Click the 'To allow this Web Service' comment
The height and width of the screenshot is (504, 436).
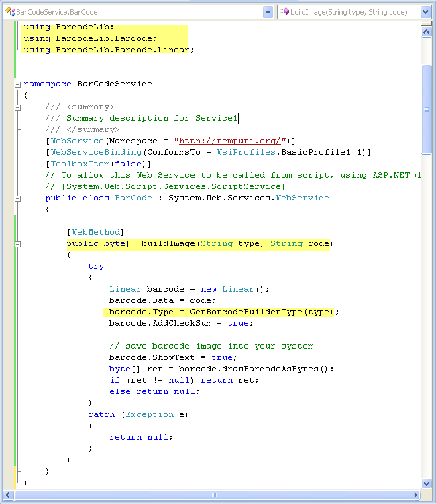point(233,175)
